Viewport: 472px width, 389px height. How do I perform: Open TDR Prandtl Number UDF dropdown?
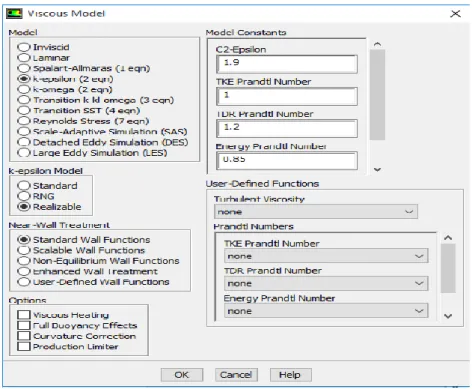(x=326, y=283)
